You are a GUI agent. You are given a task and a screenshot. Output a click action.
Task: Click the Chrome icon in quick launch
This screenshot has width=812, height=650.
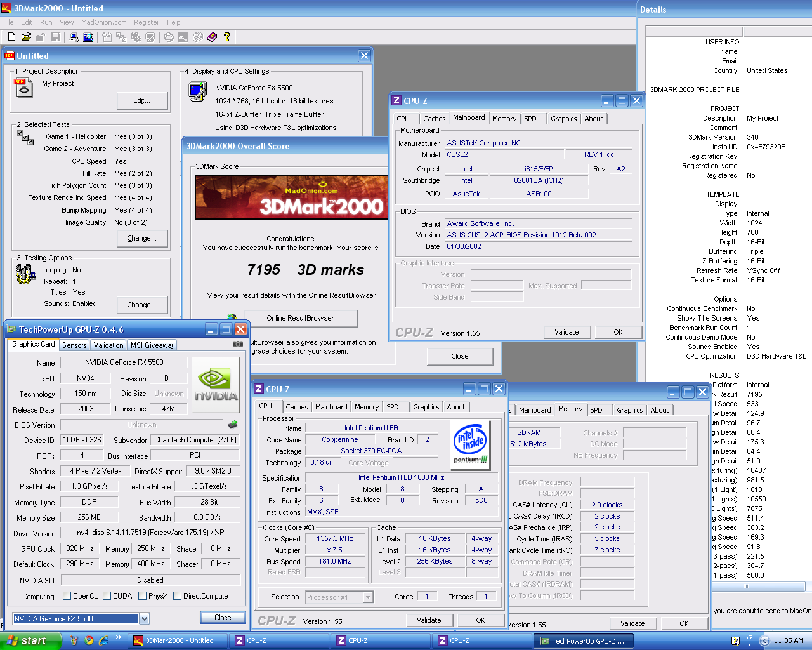89,640
